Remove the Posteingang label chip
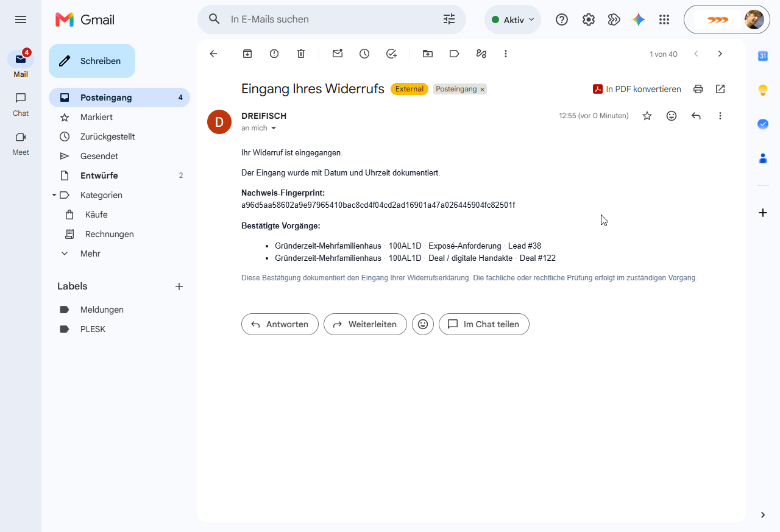The image size is (780, 532). point(482,90)
